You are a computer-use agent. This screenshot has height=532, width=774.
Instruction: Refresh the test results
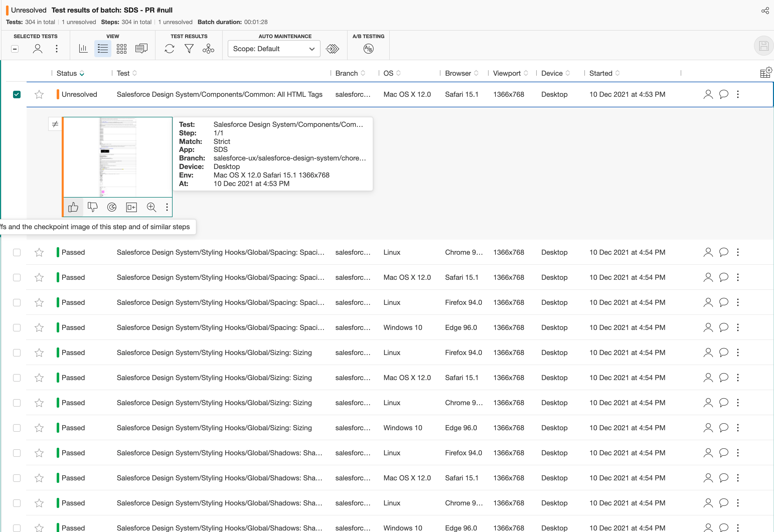tap(169, 48)
